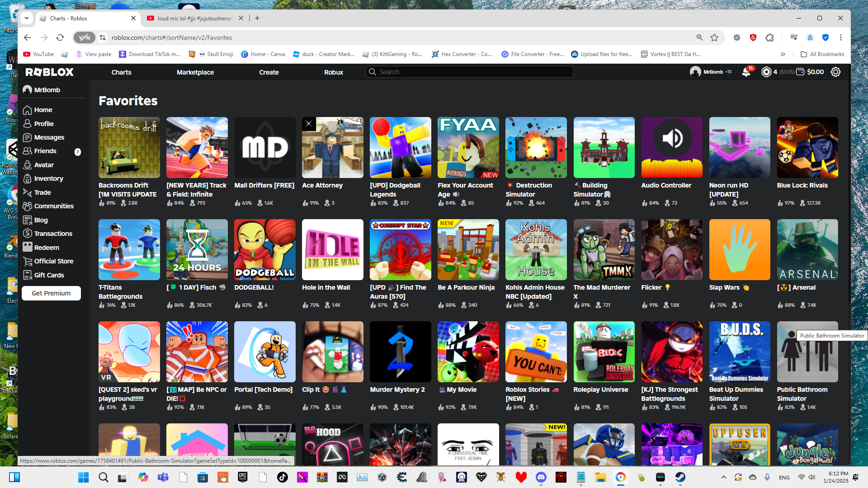Click the Roblox logo
Image resolution: width=868 pixels, height=488 pixels.
click(x=49, y=72)
